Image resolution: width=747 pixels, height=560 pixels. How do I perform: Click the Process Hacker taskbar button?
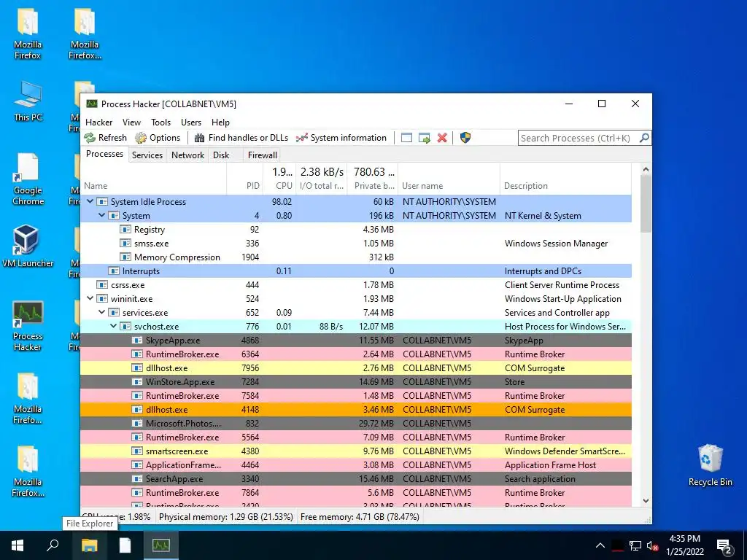[161, 545]
